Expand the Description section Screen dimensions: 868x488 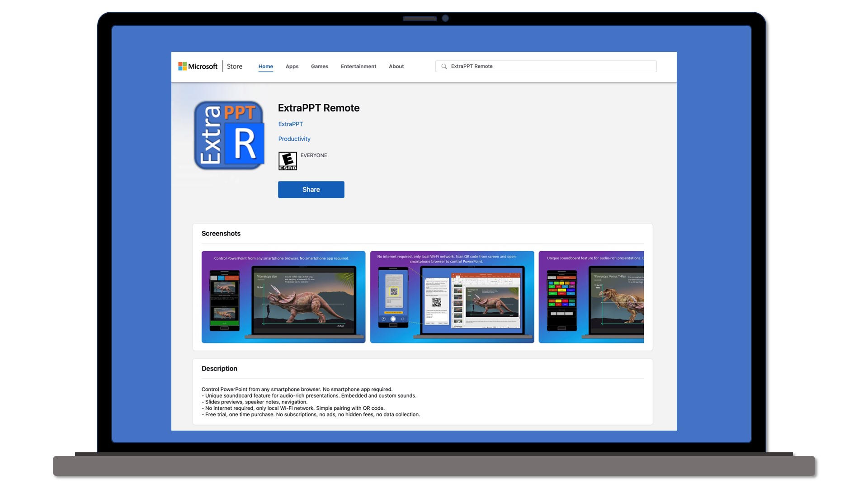coord(219,368)
